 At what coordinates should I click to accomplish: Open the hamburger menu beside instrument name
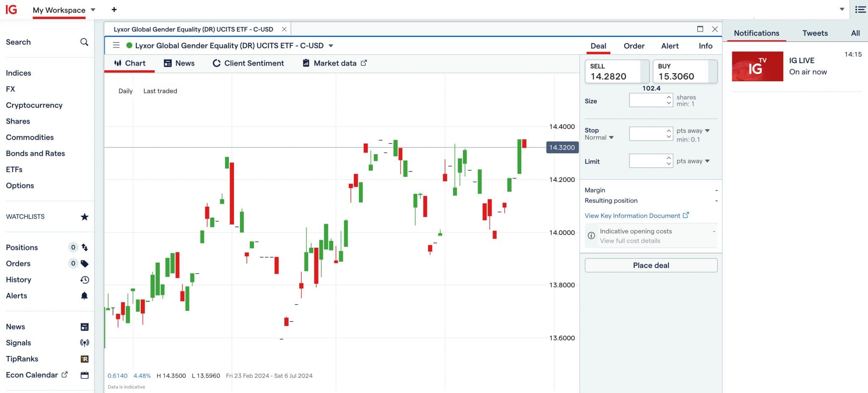tap(116, 45)
